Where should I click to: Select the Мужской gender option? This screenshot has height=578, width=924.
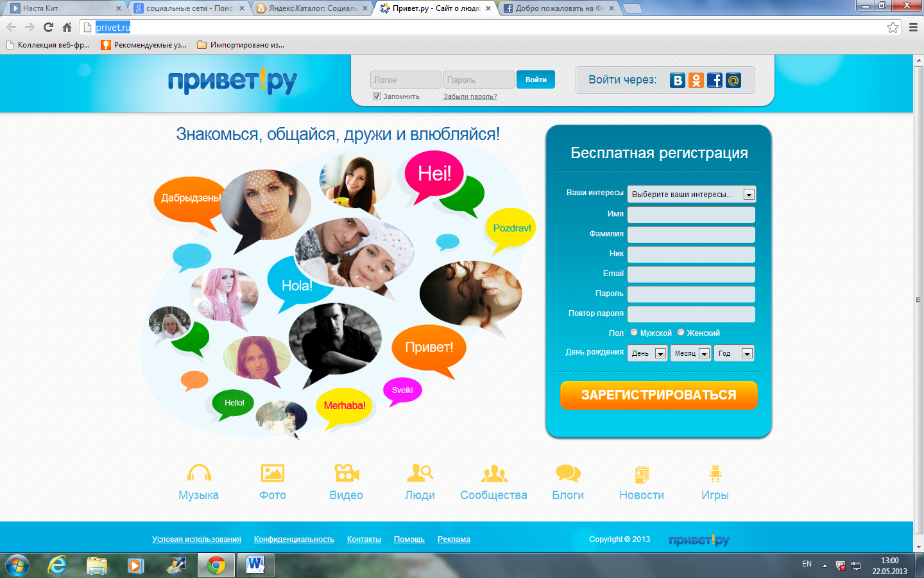click(x=634, y=333)
